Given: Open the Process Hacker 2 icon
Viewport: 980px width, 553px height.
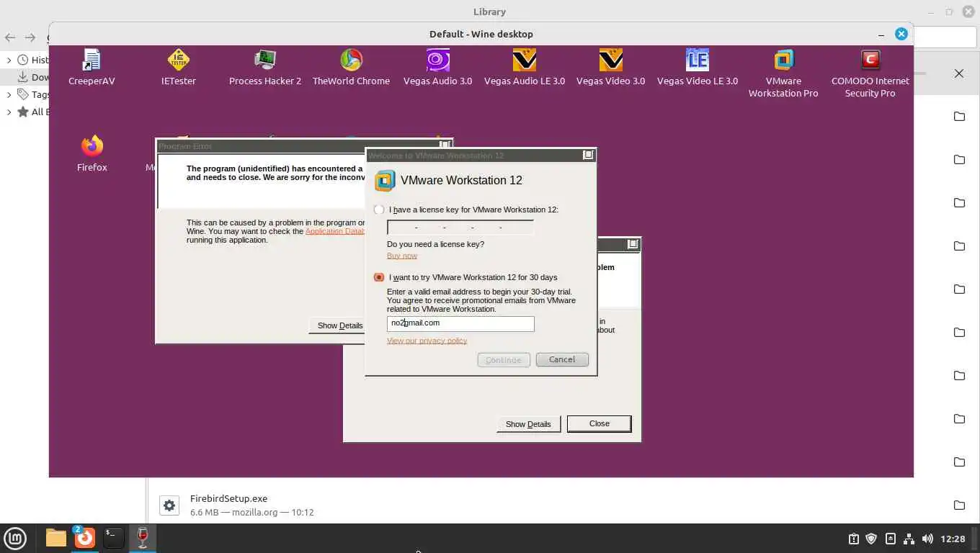Looking at the screenshot, I should [264, 68].
